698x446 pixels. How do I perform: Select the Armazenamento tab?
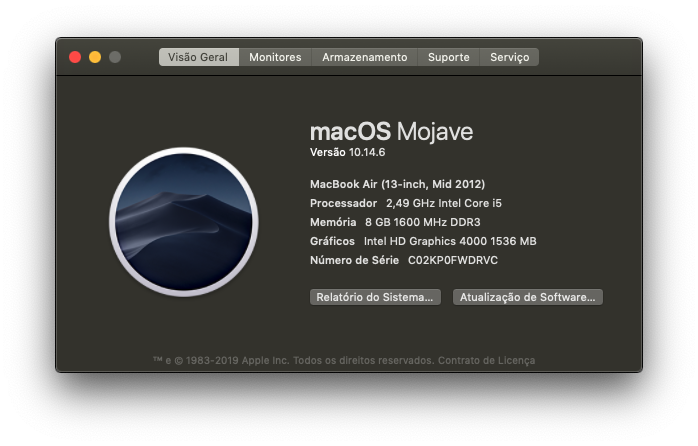coord(365,57)
